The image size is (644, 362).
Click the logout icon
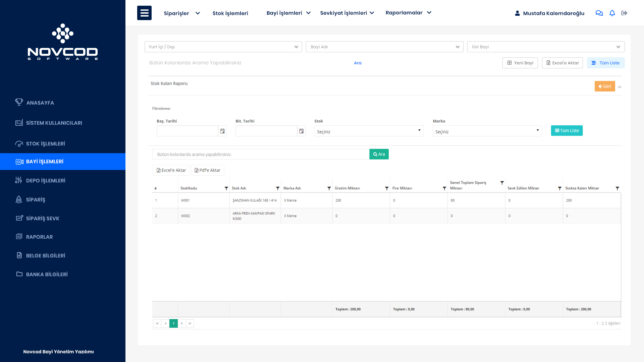624,13
